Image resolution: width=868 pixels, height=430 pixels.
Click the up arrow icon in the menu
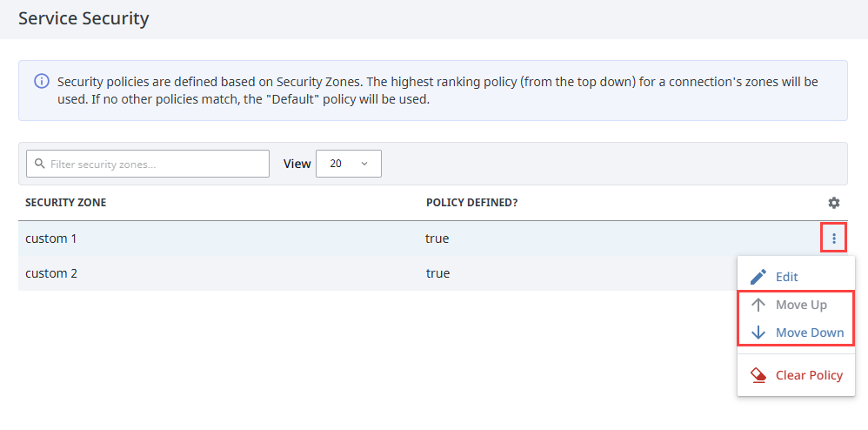[758, 305]
